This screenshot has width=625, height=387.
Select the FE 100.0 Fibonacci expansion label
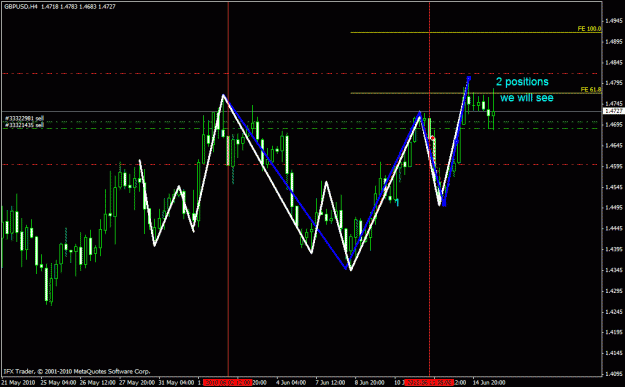[x=589, y=29]
